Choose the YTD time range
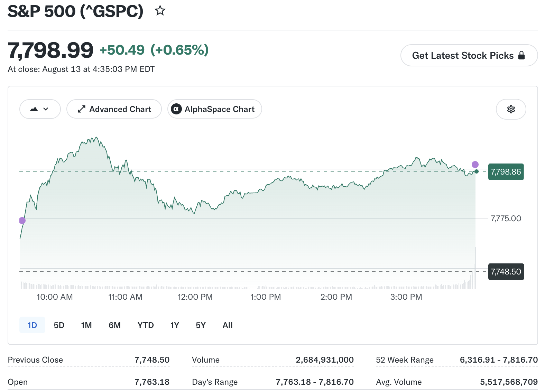This screenshot has height=392, width=545. 146,325
